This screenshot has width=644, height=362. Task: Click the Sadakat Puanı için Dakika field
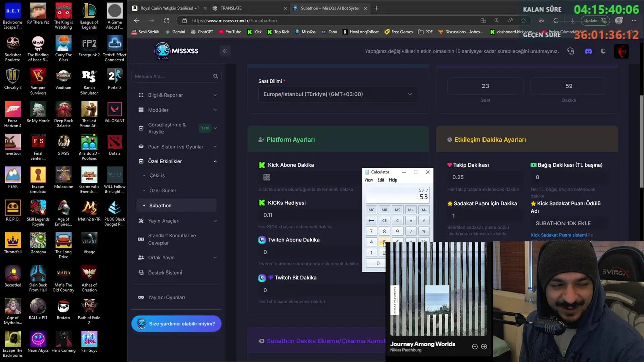pyautogui.click(x=485, y=216)
